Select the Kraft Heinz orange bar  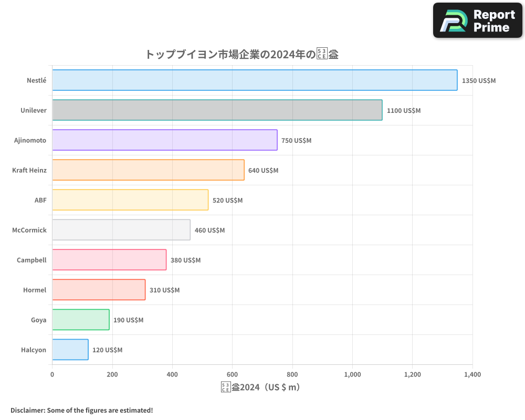[x=147, y=170]
